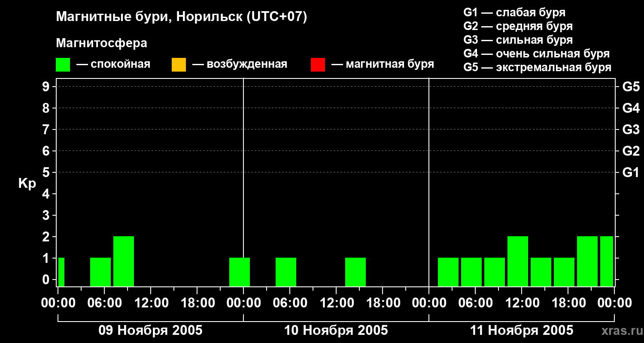The image size is (644, 343).
Task: Click the Kp 1 bar near 06:00 on 10 Ноября
Action: [286, 272]
